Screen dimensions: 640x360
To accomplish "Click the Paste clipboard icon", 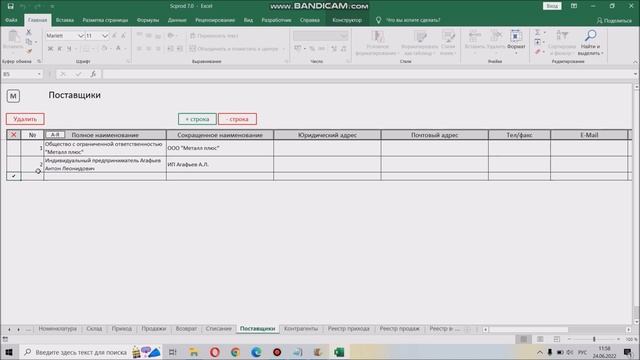I will 13,37.
